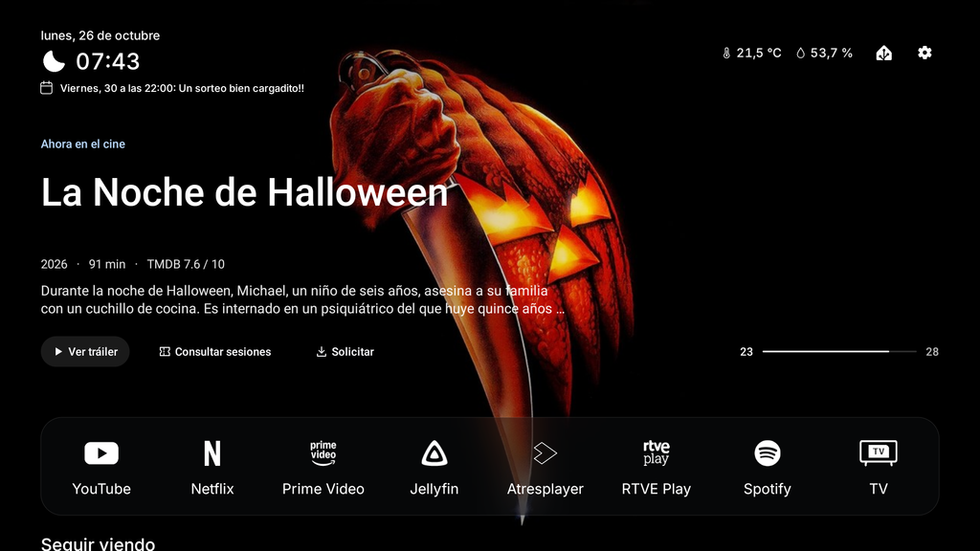This screenshot has width=980, height=551.
Task: Click the moon weather icon
Action: pos(54,61)
